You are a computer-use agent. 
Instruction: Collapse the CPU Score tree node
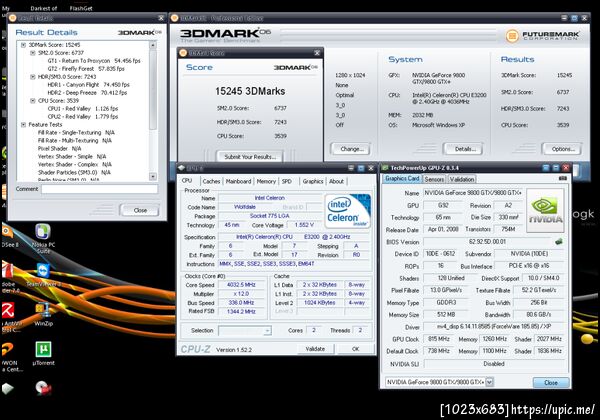pyautogui.click(x=33, y=101)
